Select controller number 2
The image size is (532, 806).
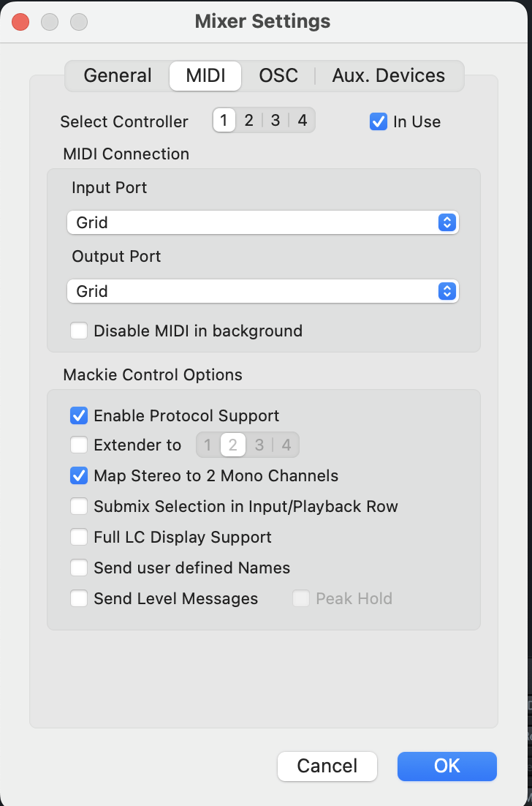[249, 121]
